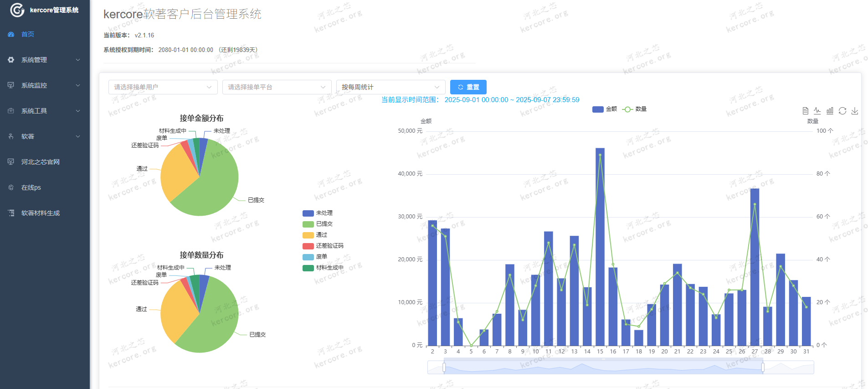868x389 pixels.
Task: Click 材料生成中 label on 接单金额分布 pie
Action: tap(173, 131)
